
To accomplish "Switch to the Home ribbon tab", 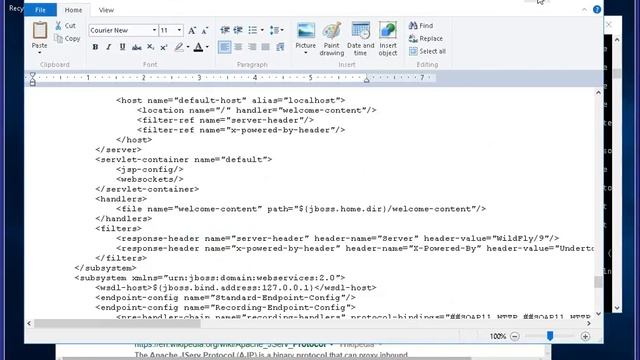I will tap(73, 10).
